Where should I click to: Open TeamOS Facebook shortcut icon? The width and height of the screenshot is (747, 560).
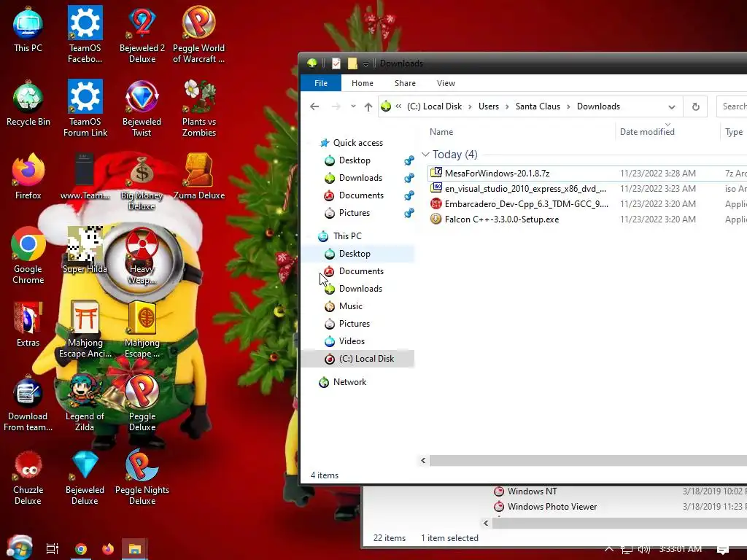[85, 34]
